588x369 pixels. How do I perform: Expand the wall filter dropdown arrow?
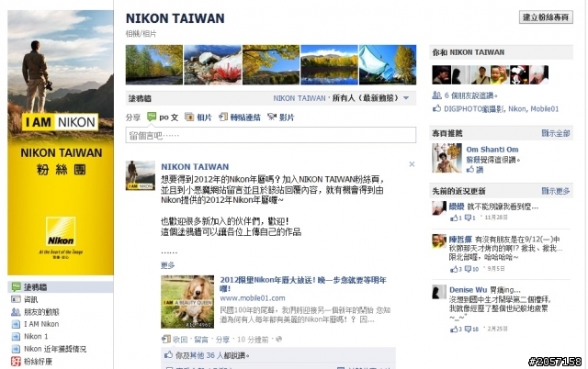pos(406,98)
